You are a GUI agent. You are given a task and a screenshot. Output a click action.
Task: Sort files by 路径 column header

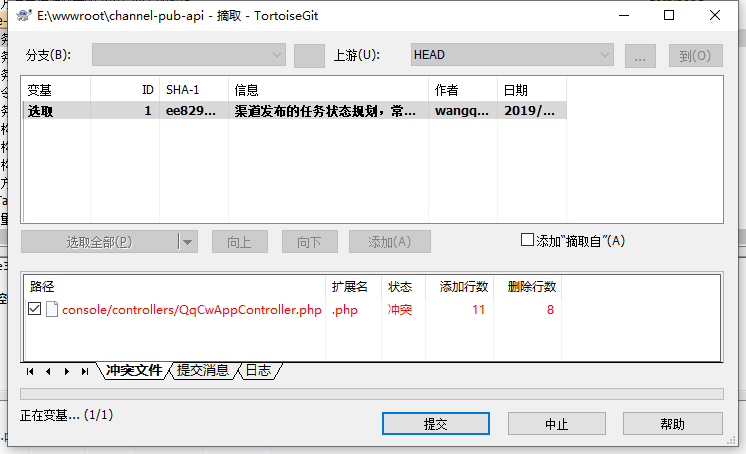coord(175,286)
